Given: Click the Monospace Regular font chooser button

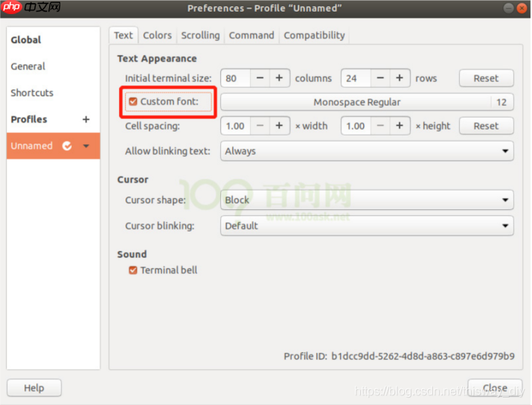Looking at the screenshot, I should pos(367,102).
